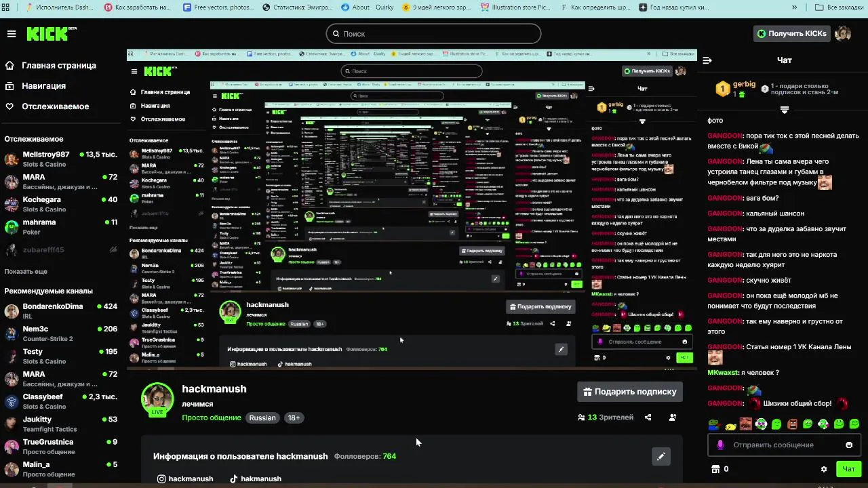Open recommended channel Testy
This screenshot has width=868, height=488.
coord(61,356)
